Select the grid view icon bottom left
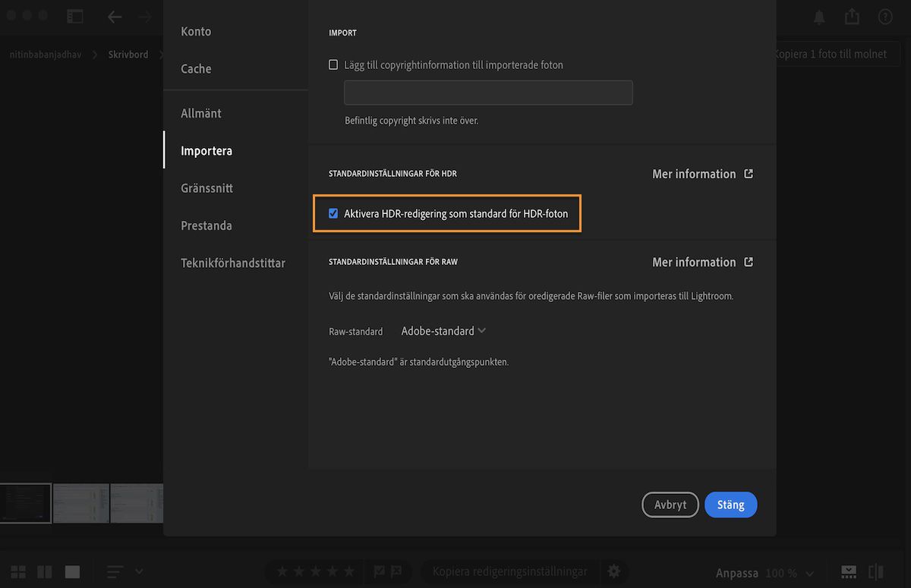This screenshot has width=911, height=588. coord(17,571)
